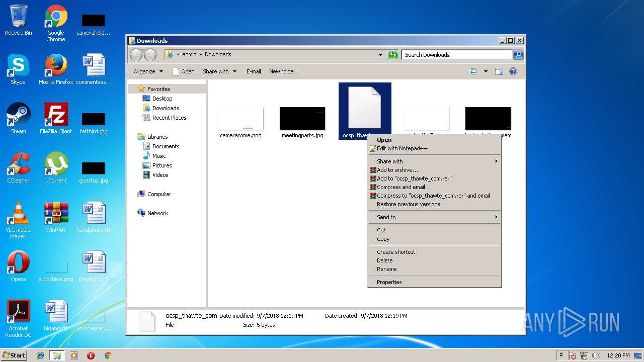The width and height of the screenshot is (644, 362).
Task: Open Explorer help question mark icon
Action: pos(513,71)
